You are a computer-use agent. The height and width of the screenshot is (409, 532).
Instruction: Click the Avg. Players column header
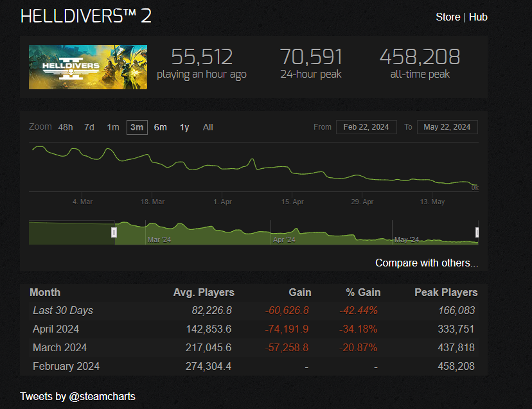pos(204,292)
